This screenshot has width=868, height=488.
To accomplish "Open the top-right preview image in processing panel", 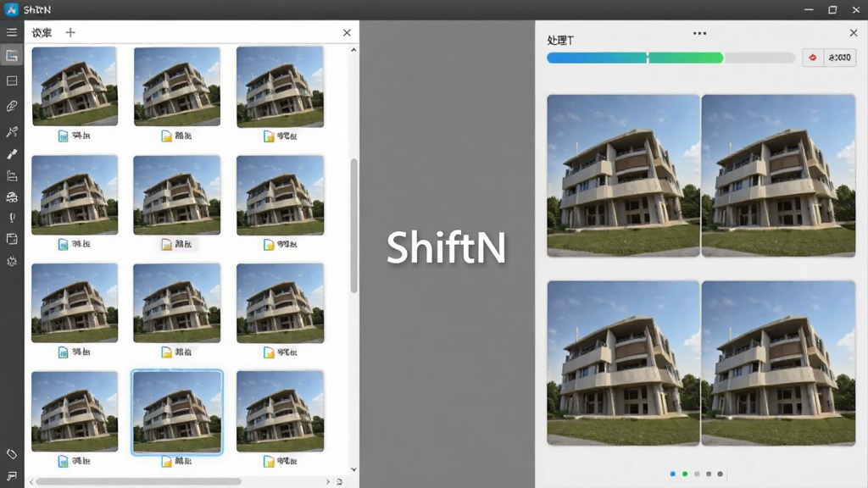I will pos(778,175).
